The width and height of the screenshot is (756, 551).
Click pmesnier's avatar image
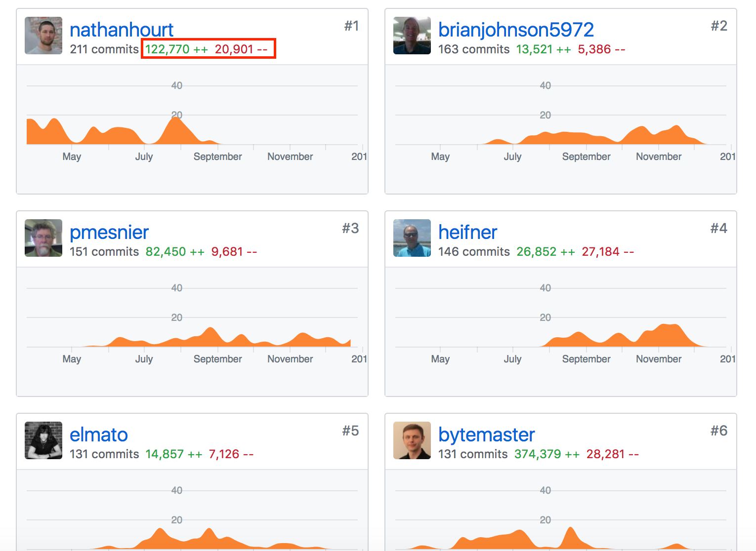[43, 238]
